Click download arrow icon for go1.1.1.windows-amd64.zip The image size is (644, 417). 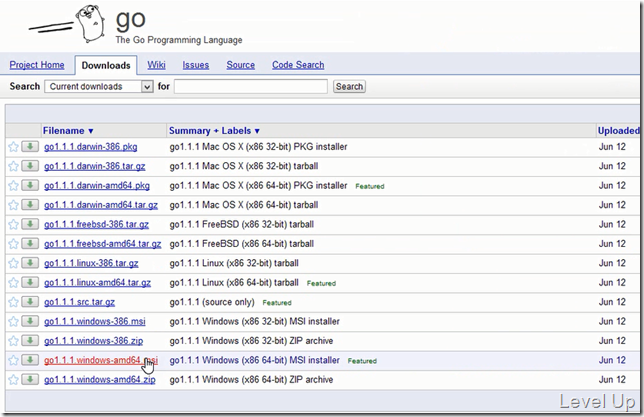click(x=30, y=379)
